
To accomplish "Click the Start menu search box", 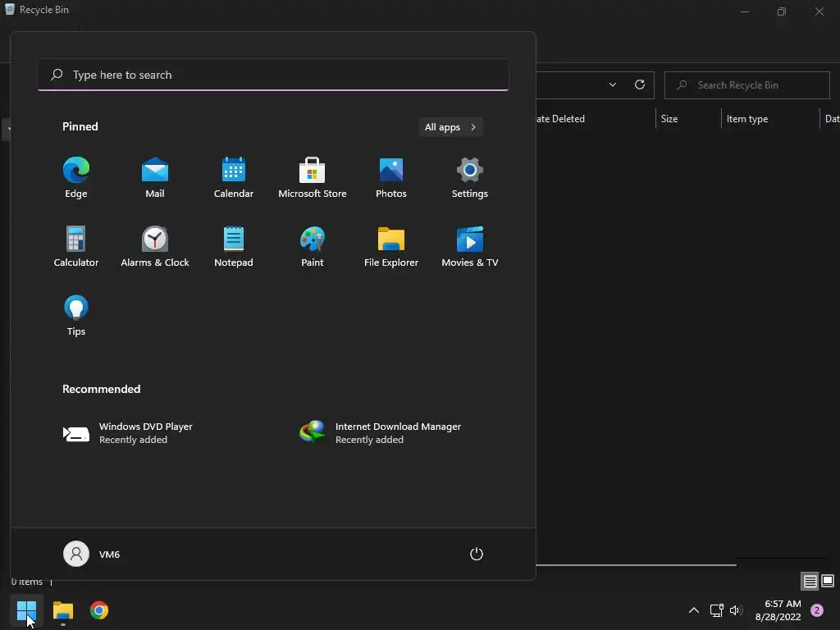I will point(273,75).
